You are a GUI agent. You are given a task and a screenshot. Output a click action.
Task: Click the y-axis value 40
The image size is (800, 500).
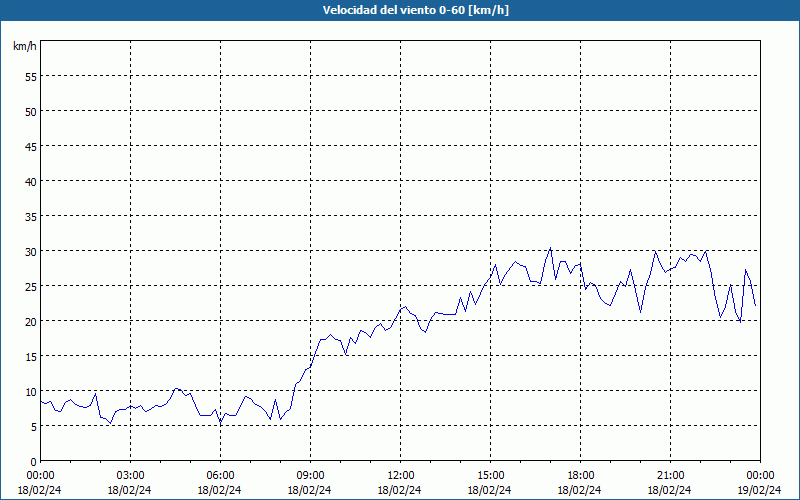(x=31, y=182)
